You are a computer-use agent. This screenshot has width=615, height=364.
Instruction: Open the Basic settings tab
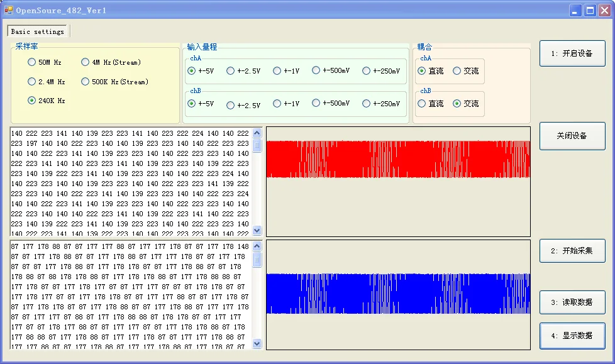click(x=38, y=31)
